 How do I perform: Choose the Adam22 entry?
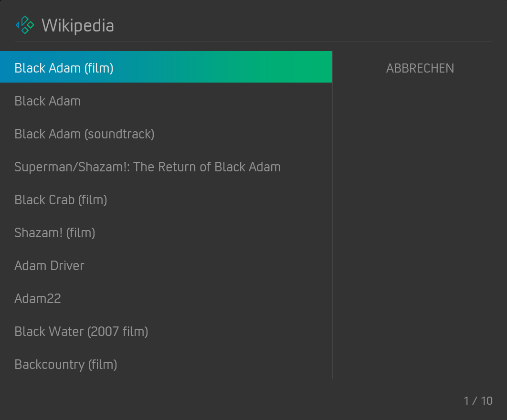coord(166,298)
